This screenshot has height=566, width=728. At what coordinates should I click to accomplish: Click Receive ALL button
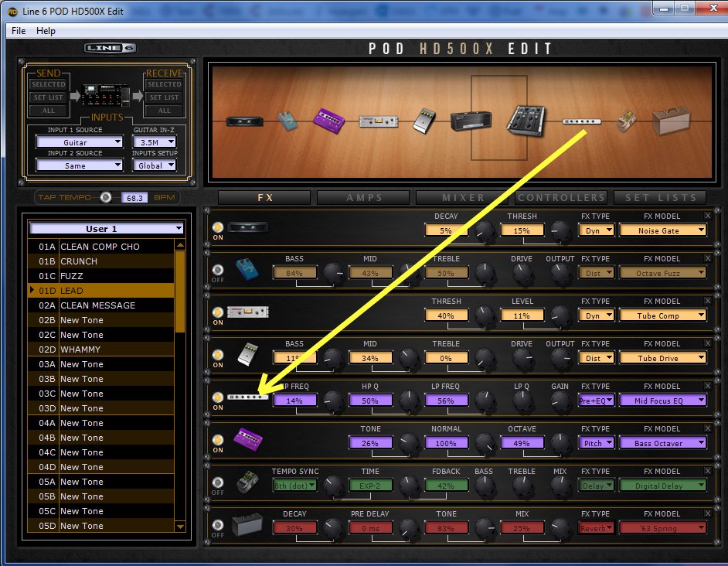(165, 111)
